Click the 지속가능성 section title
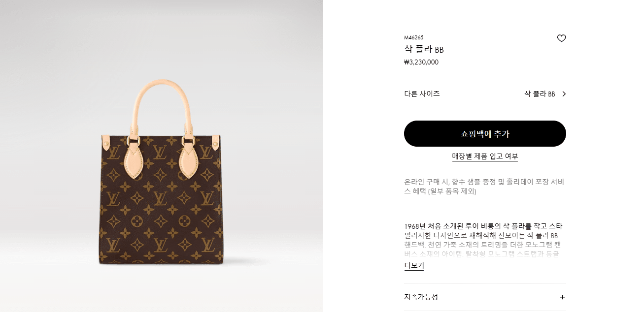The image size is (644, 312). 421,297
